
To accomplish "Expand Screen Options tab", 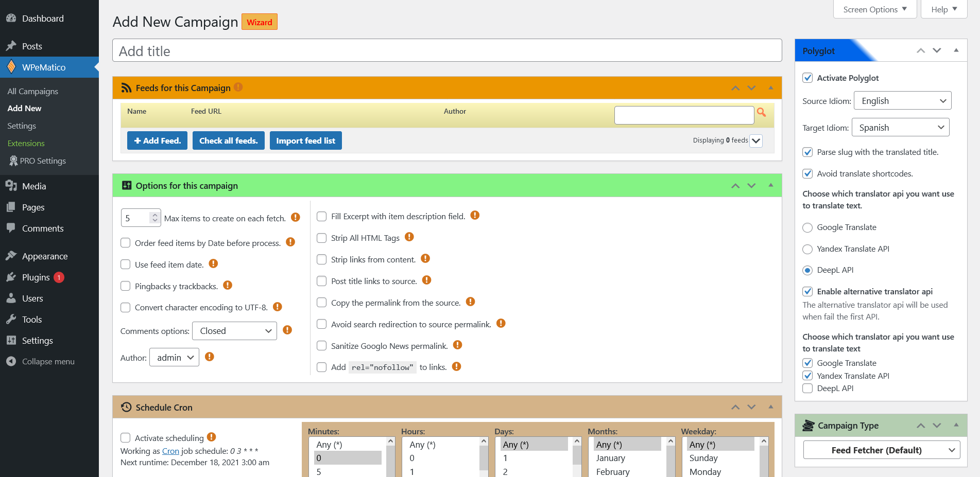I will [875, 9].
